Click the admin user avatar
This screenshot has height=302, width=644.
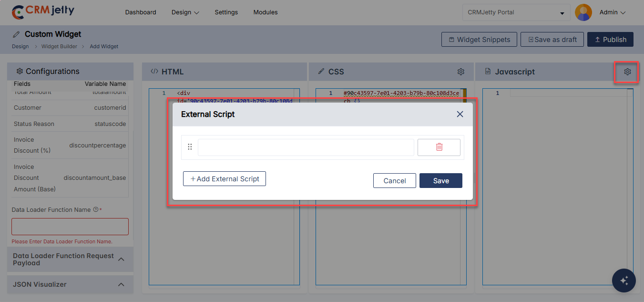coord(583,12)
